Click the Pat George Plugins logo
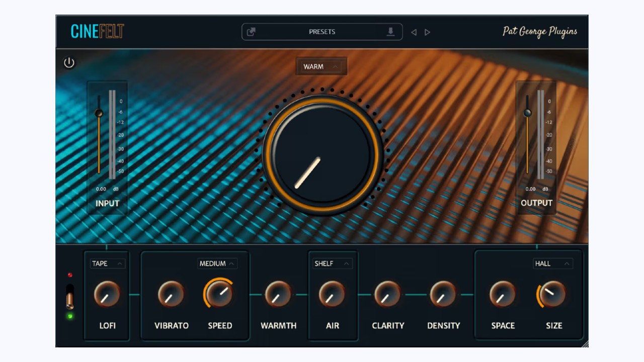The image size is (644, 362). [540, 32]
